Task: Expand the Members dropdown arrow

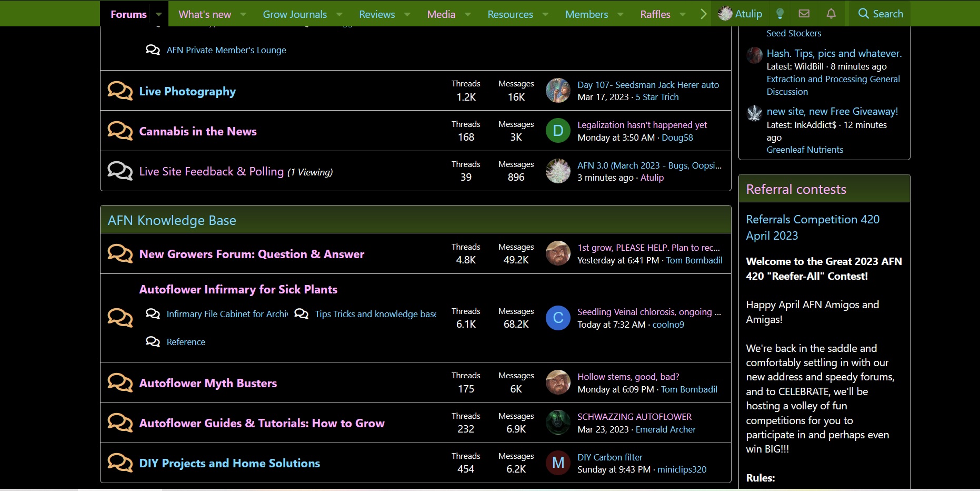Action: pos(620,14)
